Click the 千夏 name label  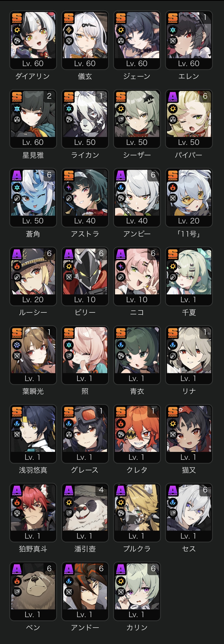pyautogui.click(x=189, y=312)
